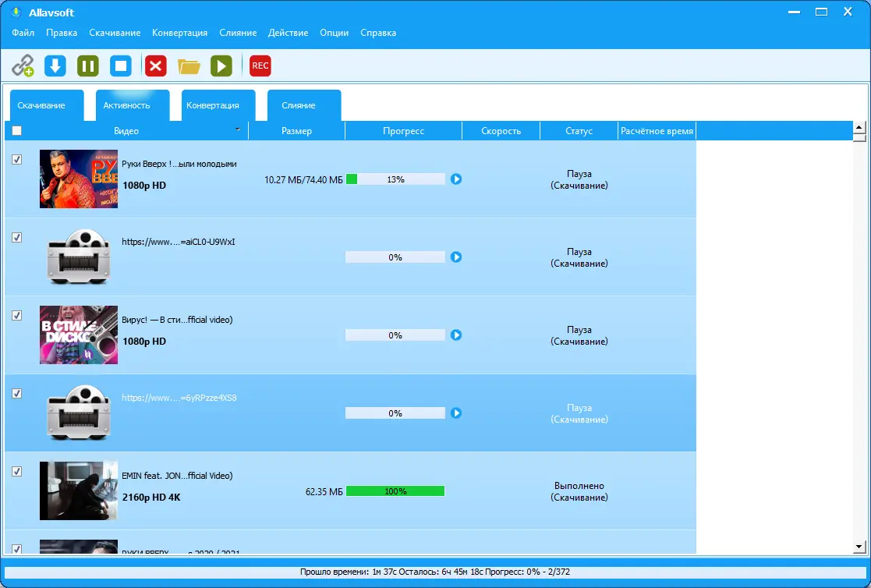
Task: Click the Allavsoft logo in title bar
Action: coord(16,12)
